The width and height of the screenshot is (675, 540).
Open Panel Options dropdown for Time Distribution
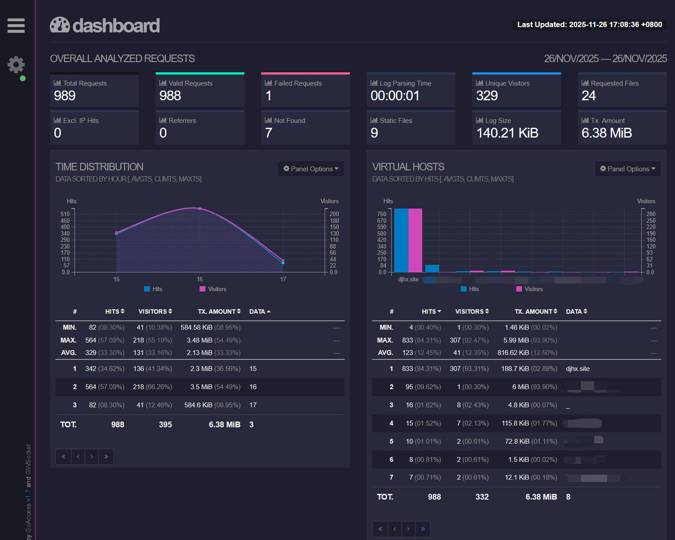click(311, 169)
